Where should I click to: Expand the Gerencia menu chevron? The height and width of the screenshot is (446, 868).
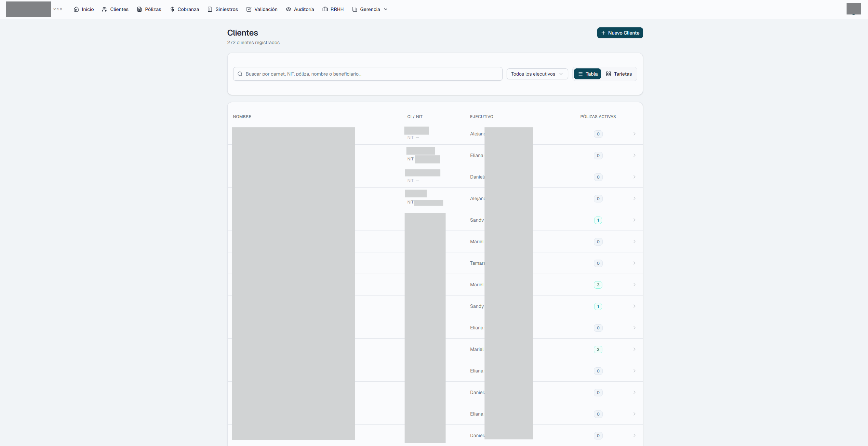386,9
